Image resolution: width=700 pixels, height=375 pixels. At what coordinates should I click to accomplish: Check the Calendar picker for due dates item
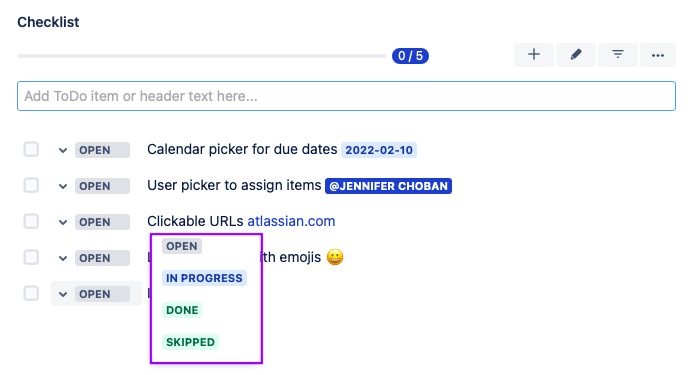point(31,150)
